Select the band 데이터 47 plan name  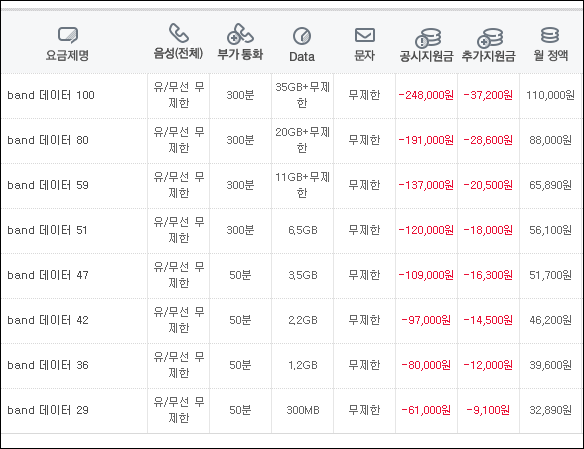(x=48, y=276)
